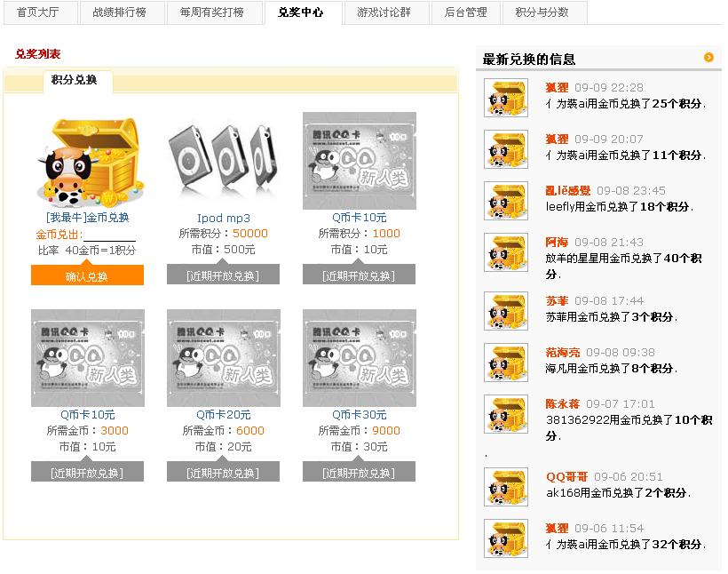Click the treasure chest avatar for the 09-09 20:07 entry
The image size is (728, 574).
506,149
